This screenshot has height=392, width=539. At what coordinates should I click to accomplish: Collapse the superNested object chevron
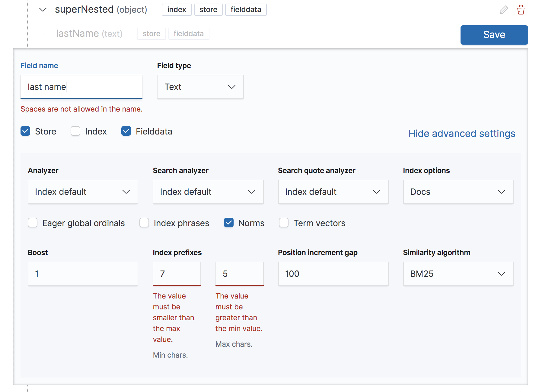(x=43, y=10)
